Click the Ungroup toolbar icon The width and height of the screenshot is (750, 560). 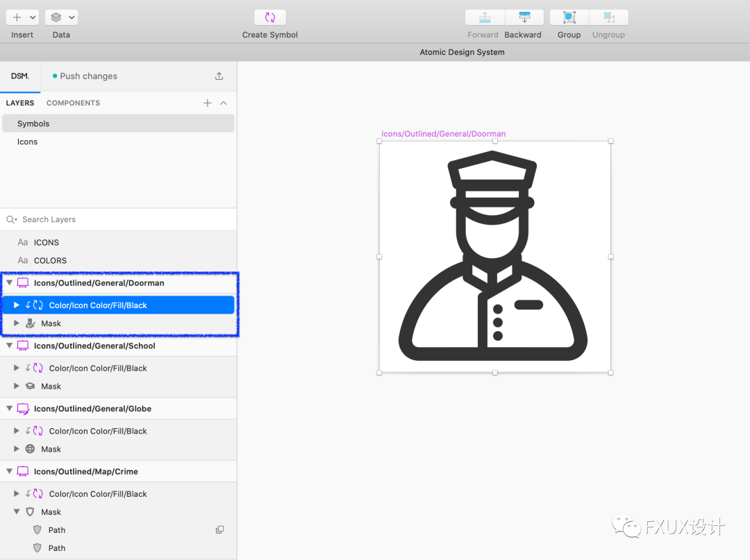click(609, 17)
